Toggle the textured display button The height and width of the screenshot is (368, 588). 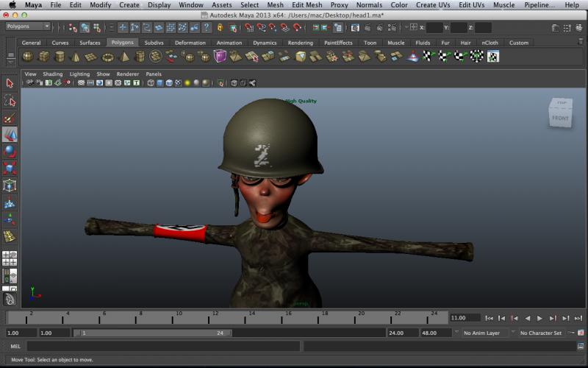coord(178,83)
